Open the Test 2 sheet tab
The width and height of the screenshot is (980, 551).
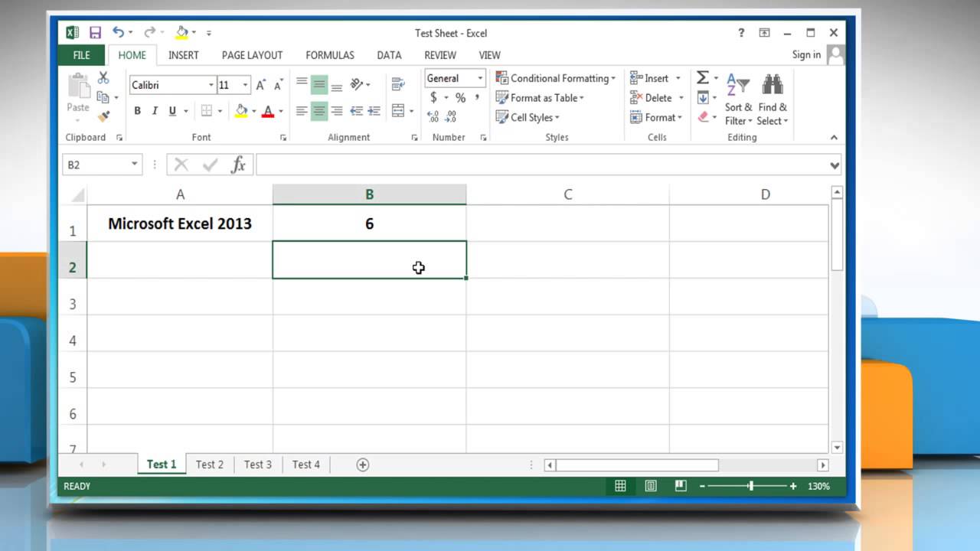click(210, 465)
